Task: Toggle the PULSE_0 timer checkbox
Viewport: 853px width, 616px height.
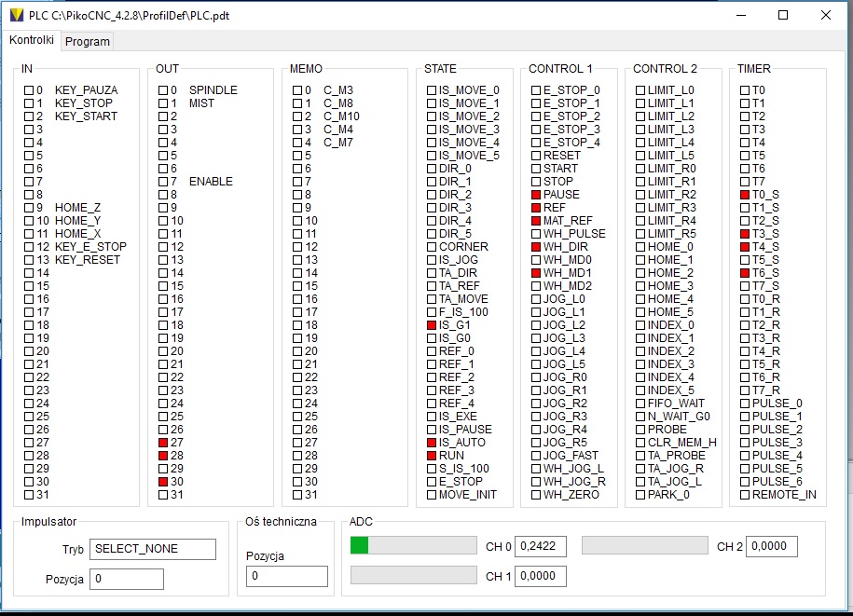Action: pyautogui.click(x=745, y=404)
